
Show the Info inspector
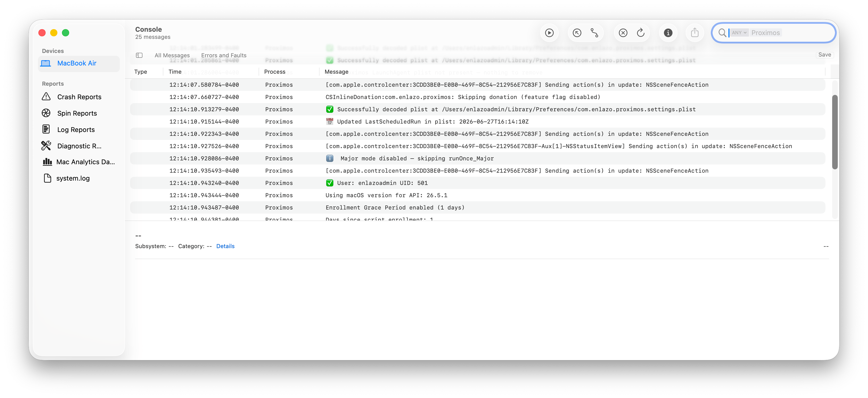point(668,33)
